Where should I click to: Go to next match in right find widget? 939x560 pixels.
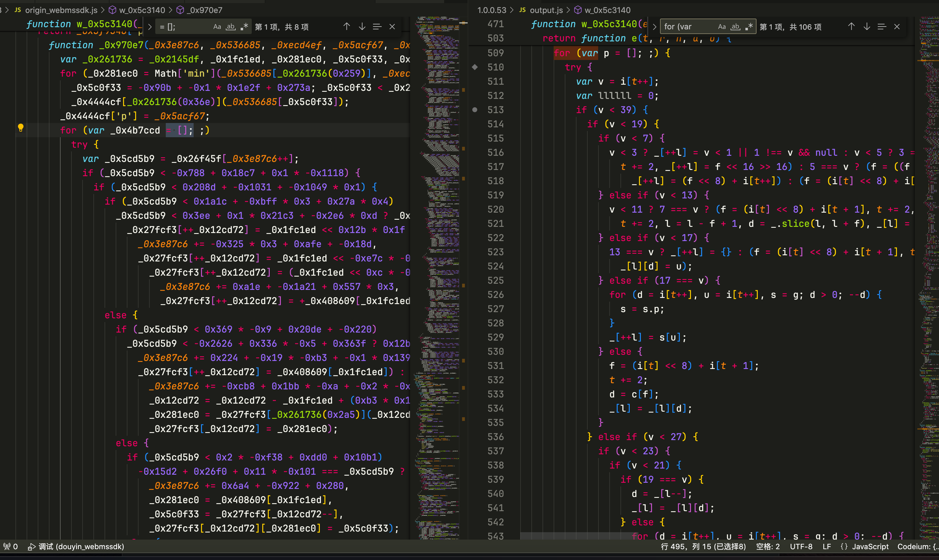pos(867,27)
